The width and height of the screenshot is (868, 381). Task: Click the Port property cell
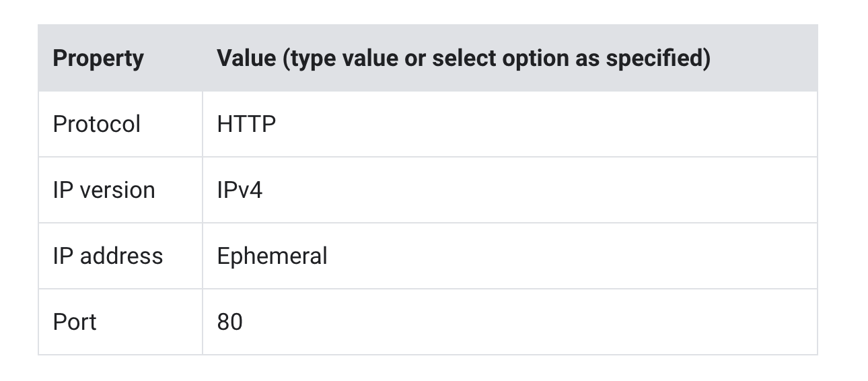coord(75,322)
